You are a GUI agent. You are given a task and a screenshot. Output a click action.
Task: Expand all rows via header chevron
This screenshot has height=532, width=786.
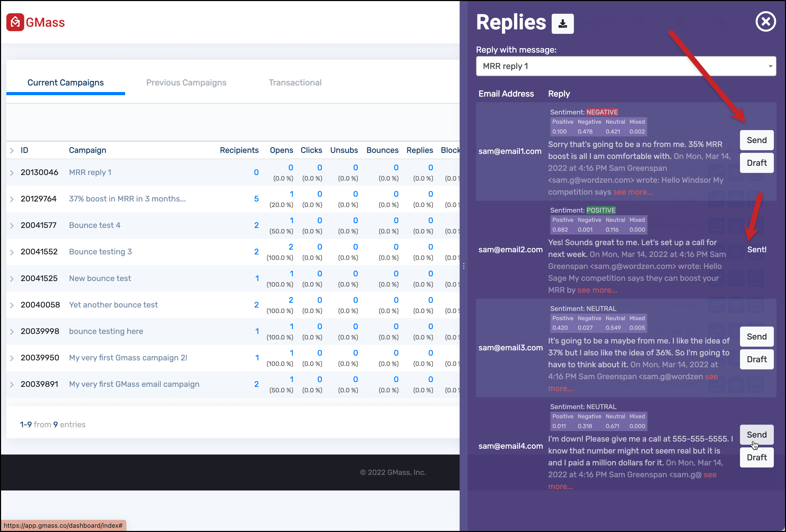tap(12, 150)
